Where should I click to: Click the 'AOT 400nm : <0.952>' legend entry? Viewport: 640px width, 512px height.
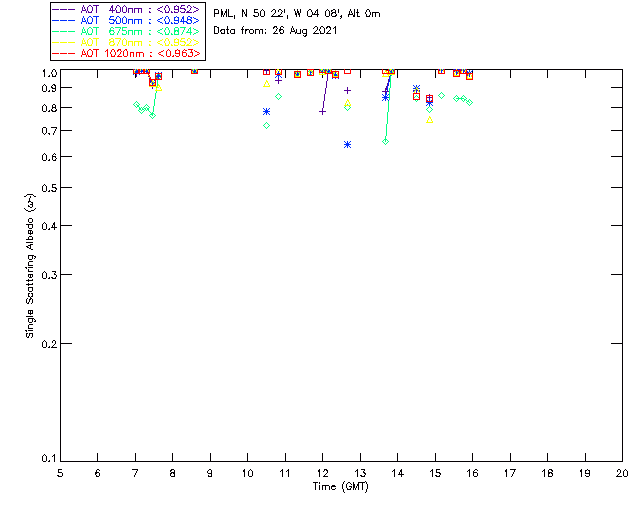point(126,9)
